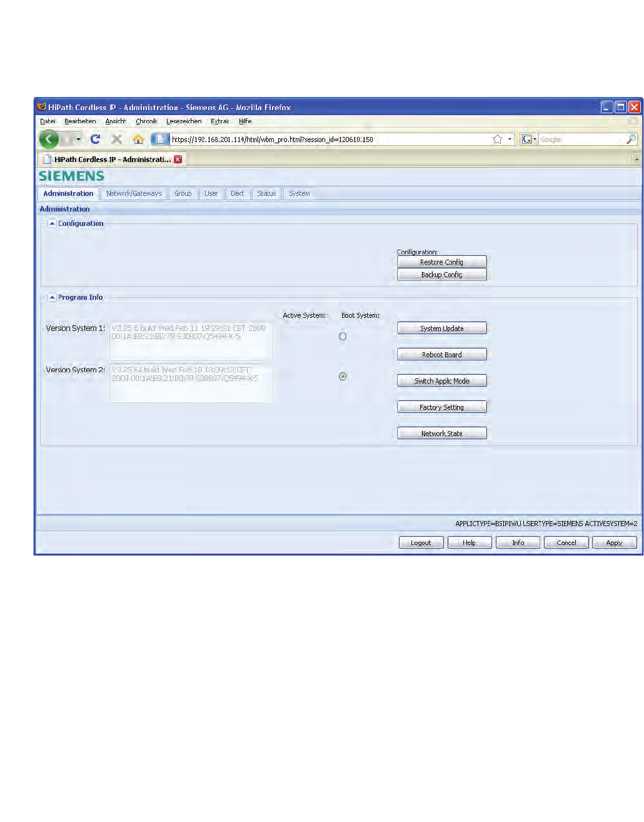The width and height of the screenshot is (644, 822).
Task: Select the HiPath Cordless IP browser tab
Action: click(112, 160)
